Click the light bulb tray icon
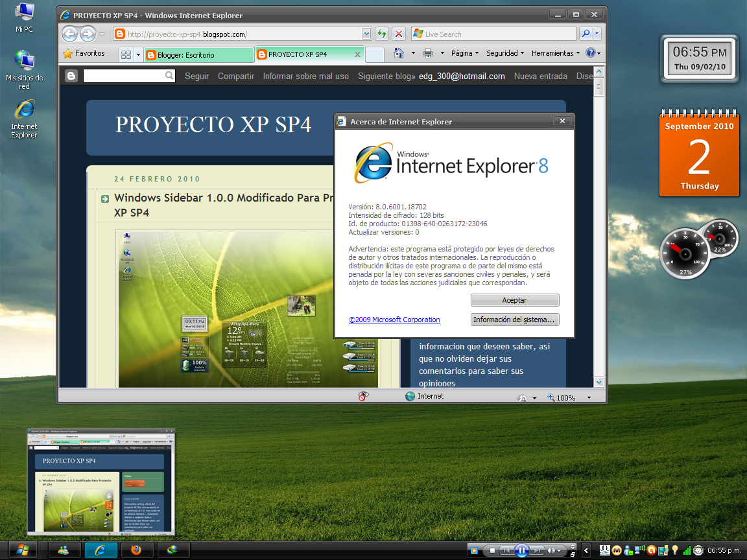Screen dimensions: 747x560 [x=674, y=550]
